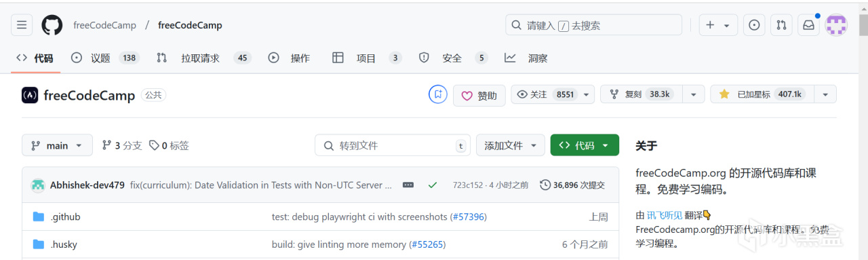
Task: Open the commit hash 723c152
Action: (x=468, y=185)
